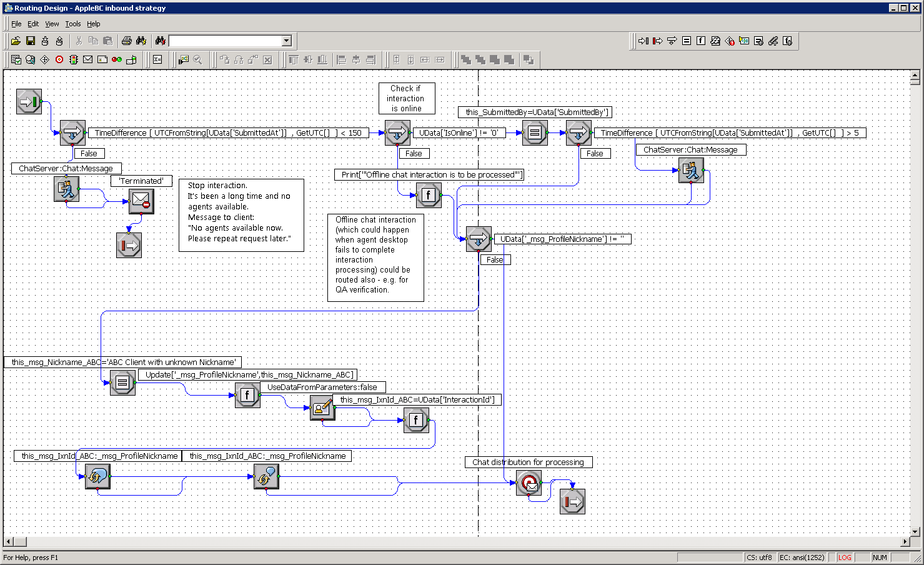
Task: Open the search combo box dropdown arrow
Action: [x=287, y=41]
